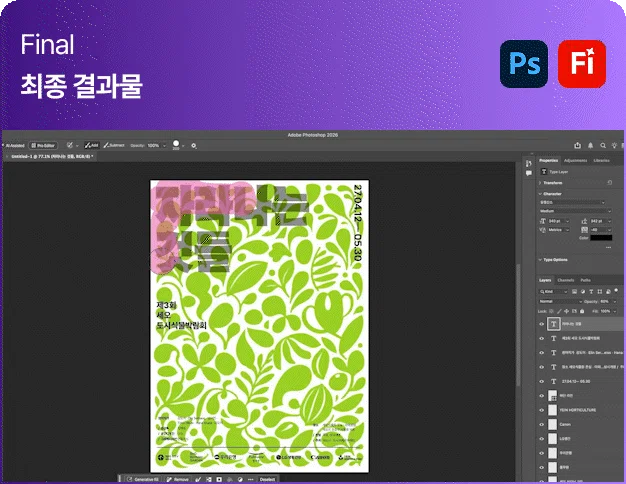626x484 pixels.
Task: Click the kerning icon
Action: tap(543, 230)
